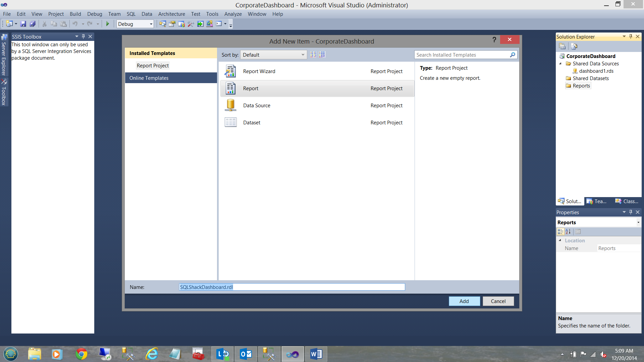Viewport: 644px width, 362px height.
Task: Collapse the Shared Data Sources tree node
Action: [560, 63]
